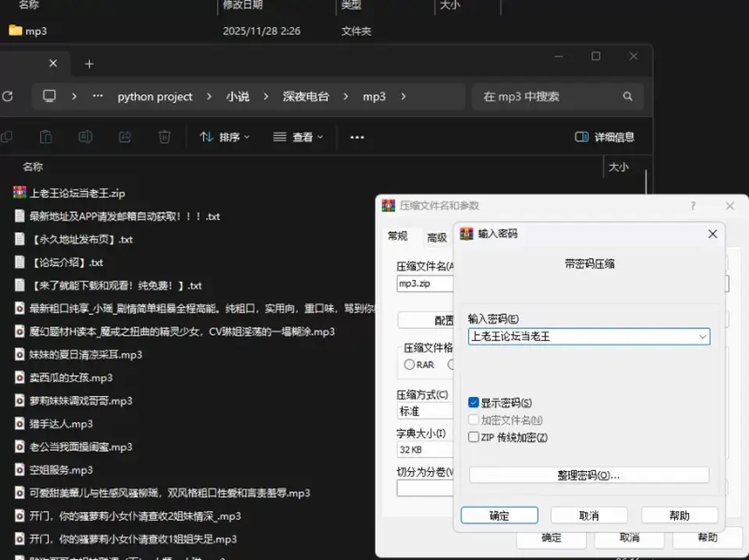Viewport: 749px width, 560px height.
Task: Click the This PC monitor icon in breadcrumb
Action: pyautogui.click(x=49, y=97)
